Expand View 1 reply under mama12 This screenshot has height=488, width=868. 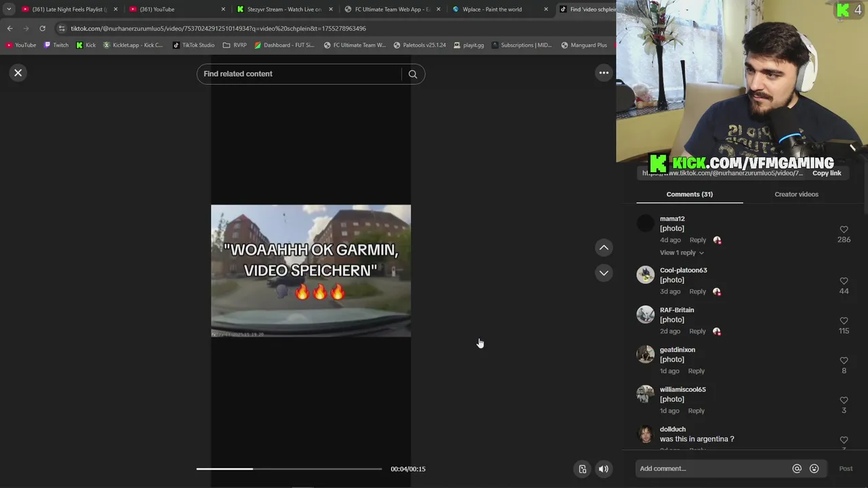pyautogui.click(x=682, y=253)
